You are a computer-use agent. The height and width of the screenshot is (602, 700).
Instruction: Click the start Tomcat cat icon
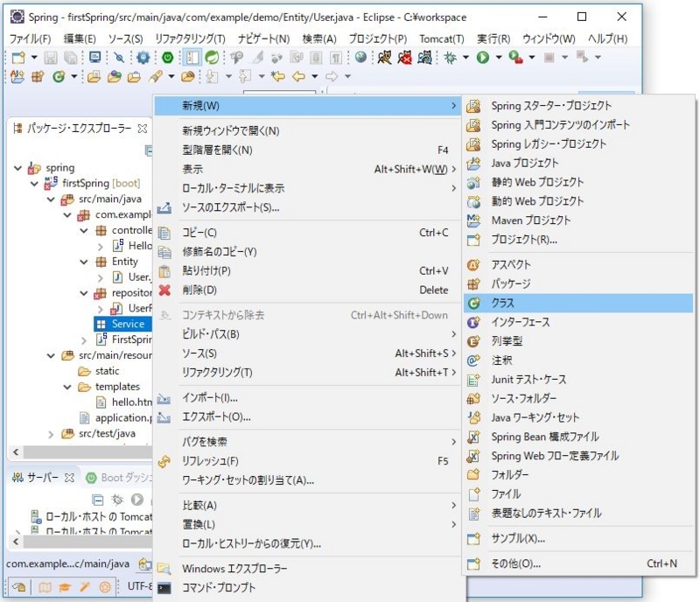[384, 57]
